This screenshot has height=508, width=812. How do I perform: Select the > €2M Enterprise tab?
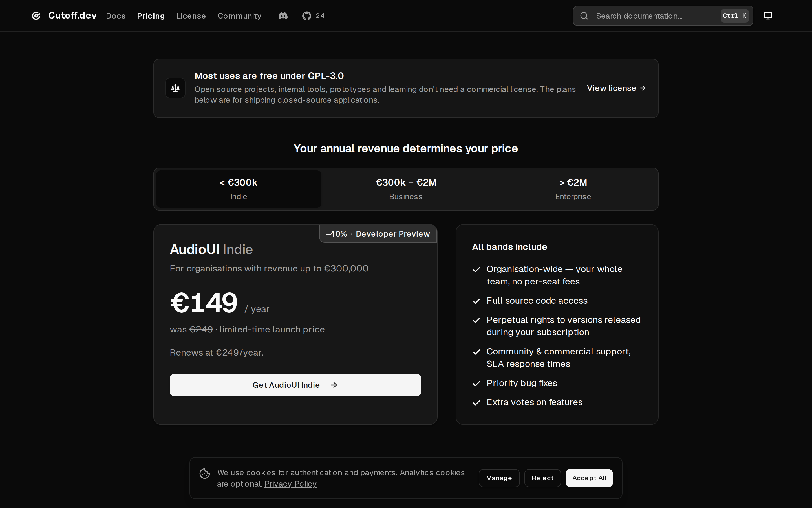point(573,189)
